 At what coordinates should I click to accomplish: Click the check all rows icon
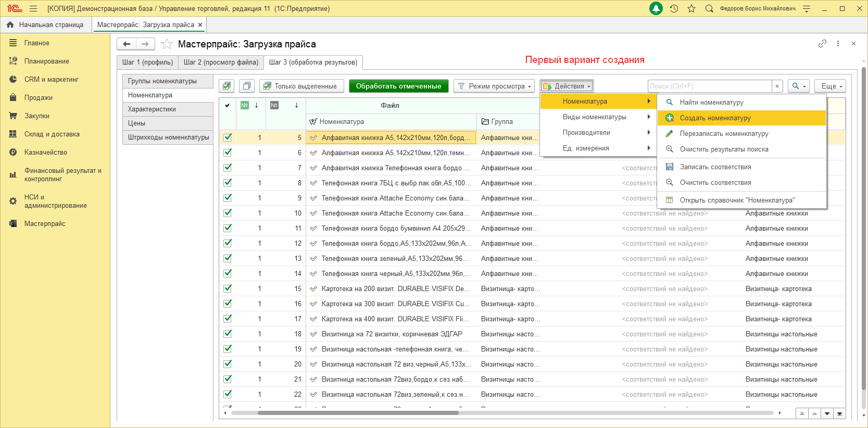(227, 86)
